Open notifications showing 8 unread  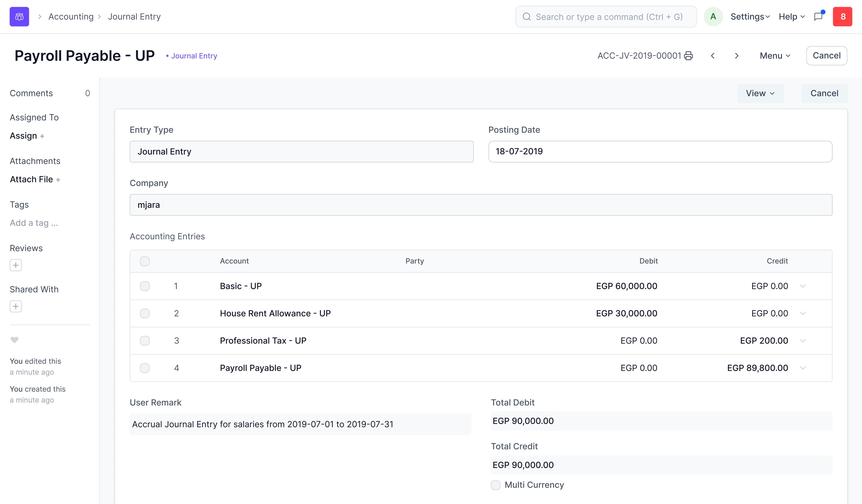coord(843,16)
